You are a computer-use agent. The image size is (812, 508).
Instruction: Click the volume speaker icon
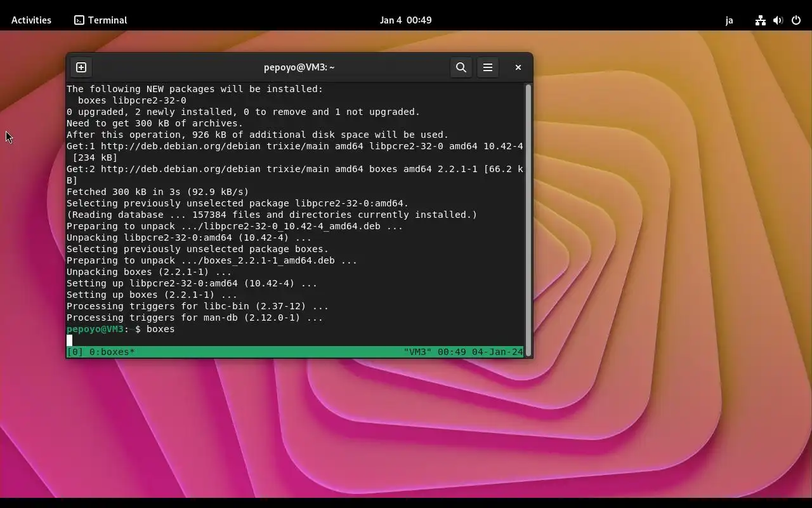tap(778, 20)
